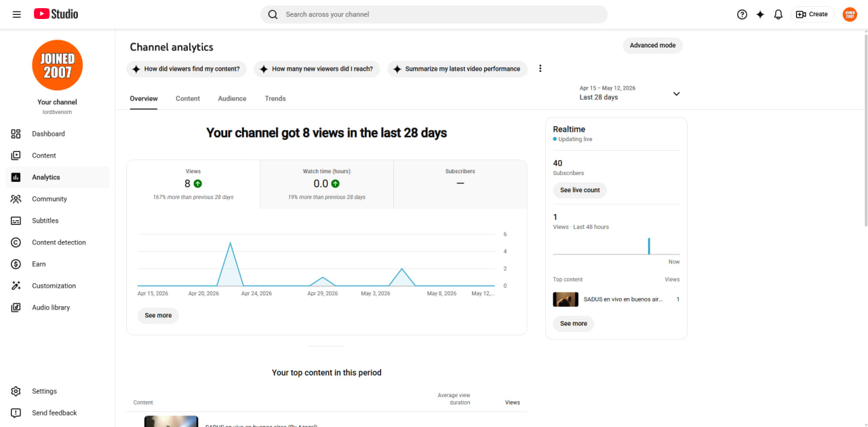Open the Earn section
This screenshot has width=868, height=427.
pos(58,264)
